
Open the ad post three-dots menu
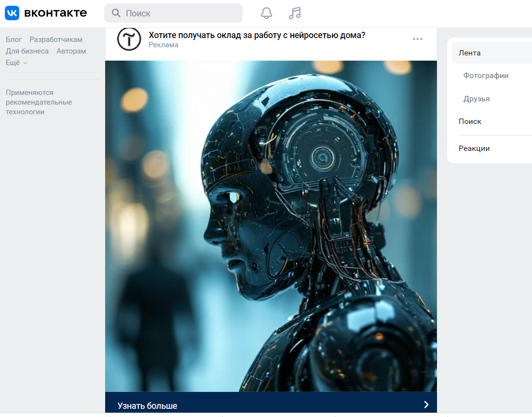pyautogui.click(x=417, y=39)
